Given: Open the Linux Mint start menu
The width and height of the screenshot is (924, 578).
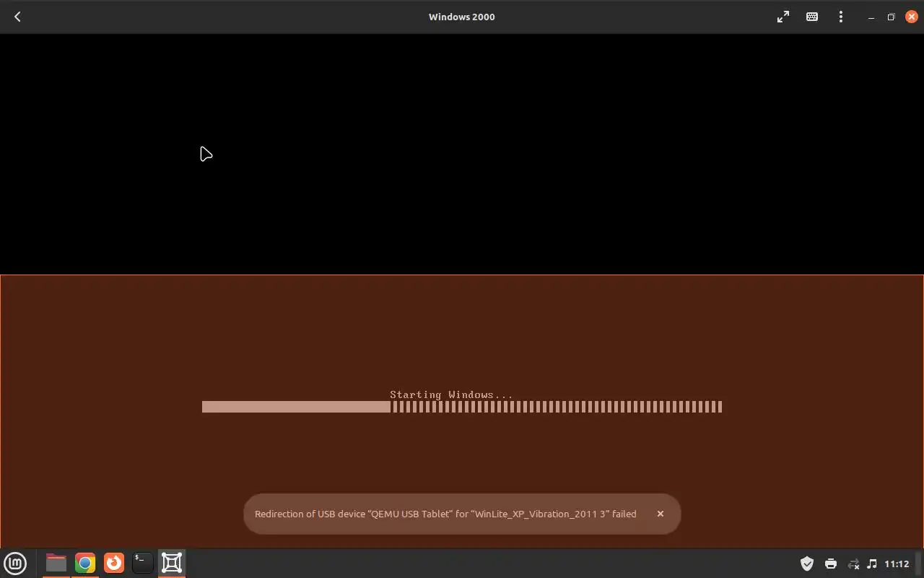Looking at the screenshot, I should coord(15,563).
